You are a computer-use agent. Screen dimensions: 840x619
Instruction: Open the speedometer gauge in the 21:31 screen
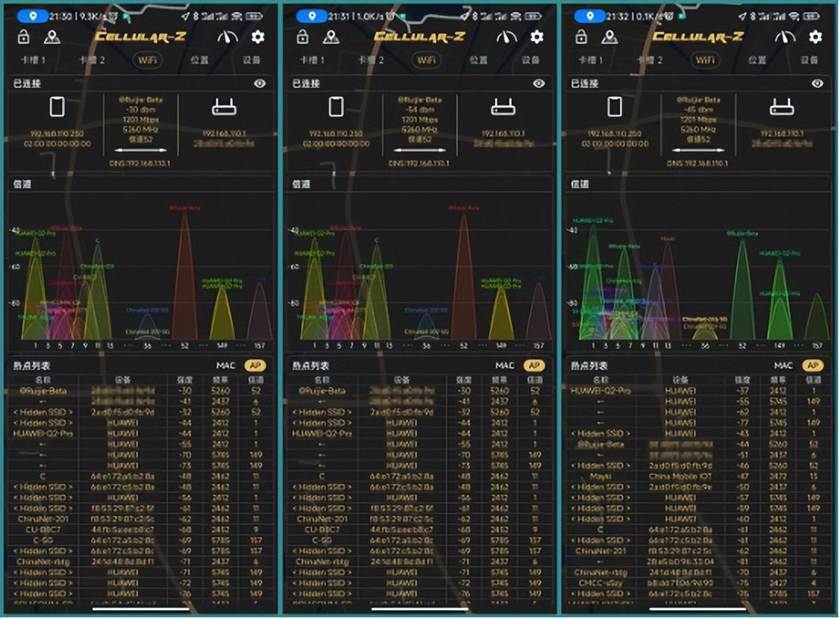[x=506, y=36]
